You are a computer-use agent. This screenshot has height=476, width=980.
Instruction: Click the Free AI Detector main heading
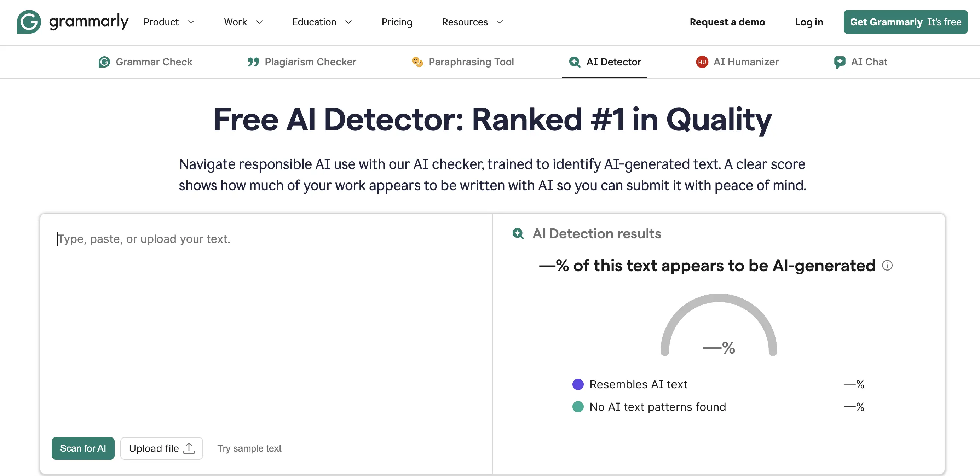492,120
